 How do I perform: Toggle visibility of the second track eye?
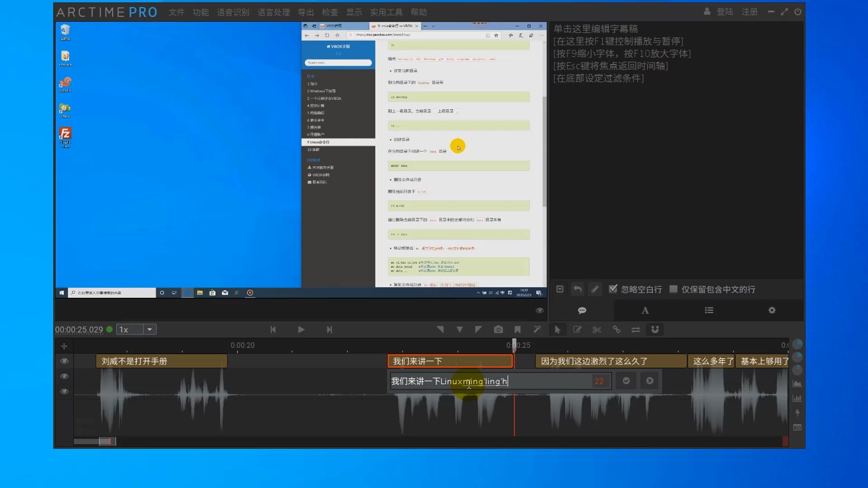tap(64, 376)
